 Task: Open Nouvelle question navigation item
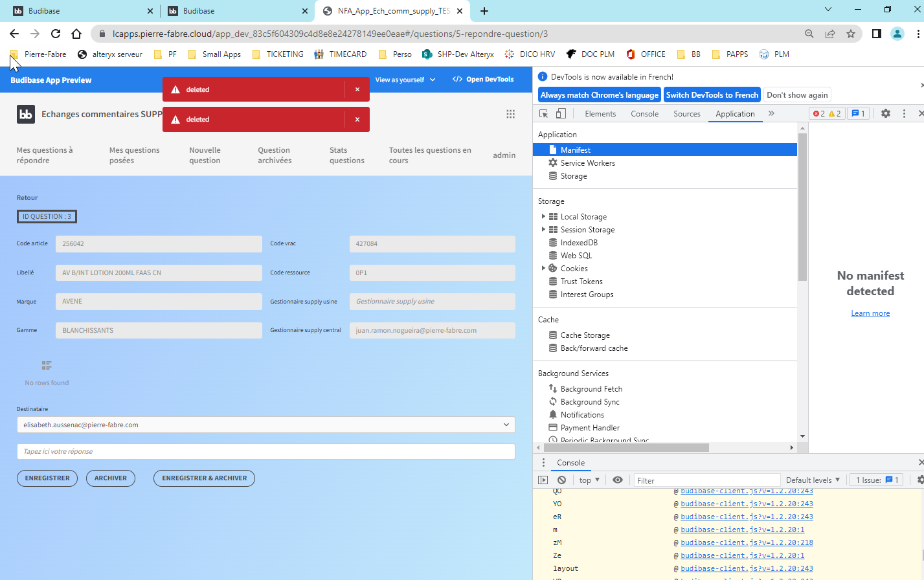pos(205,155)
